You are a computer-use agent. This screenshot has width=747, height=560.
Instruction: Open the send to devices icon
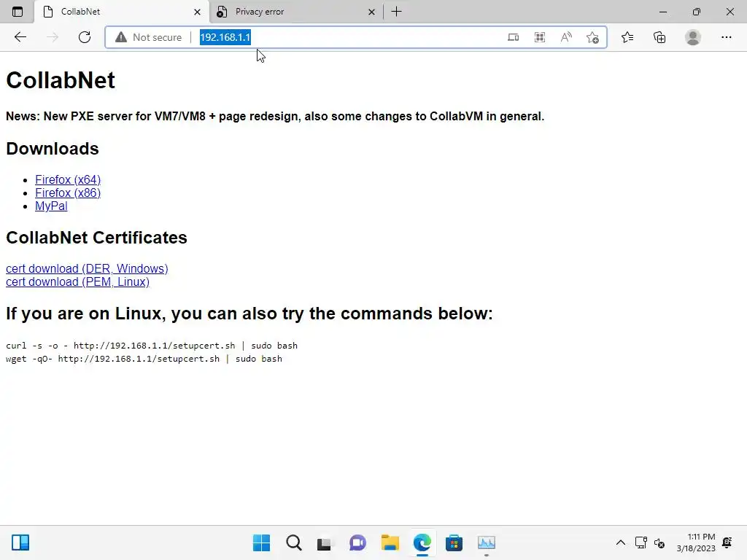tap(513, 37)
